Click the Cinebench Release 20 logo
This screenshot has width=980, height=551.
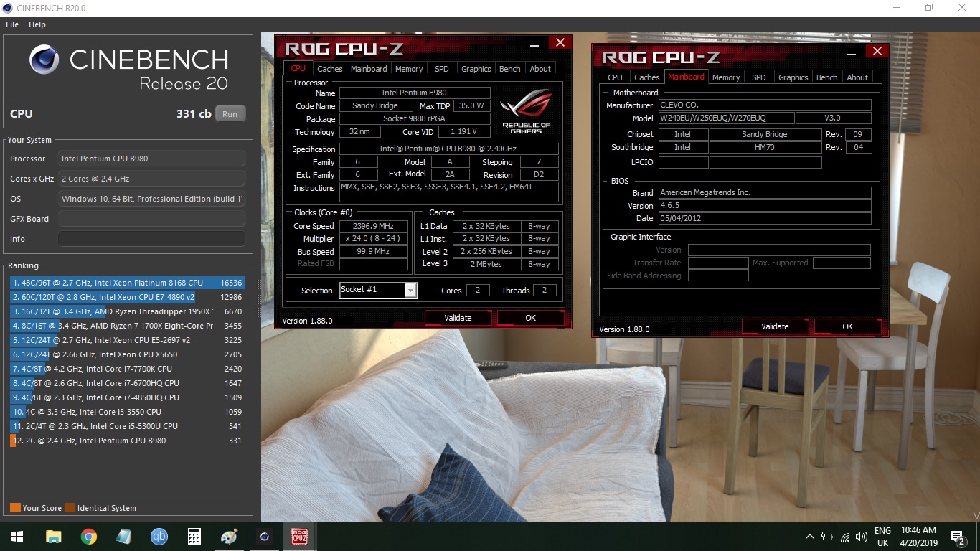(x=128, y=68)
